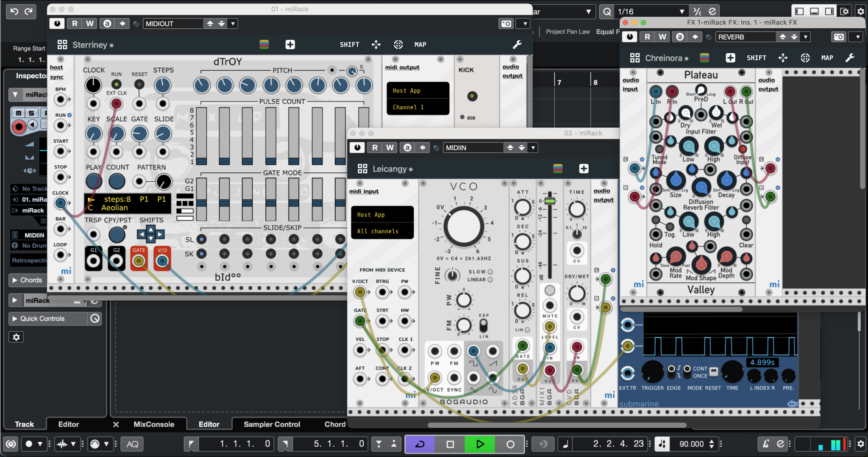Enable Write automation on the miRack FX plugin
The height and width of the screenshot is (457, 868).
662,37
